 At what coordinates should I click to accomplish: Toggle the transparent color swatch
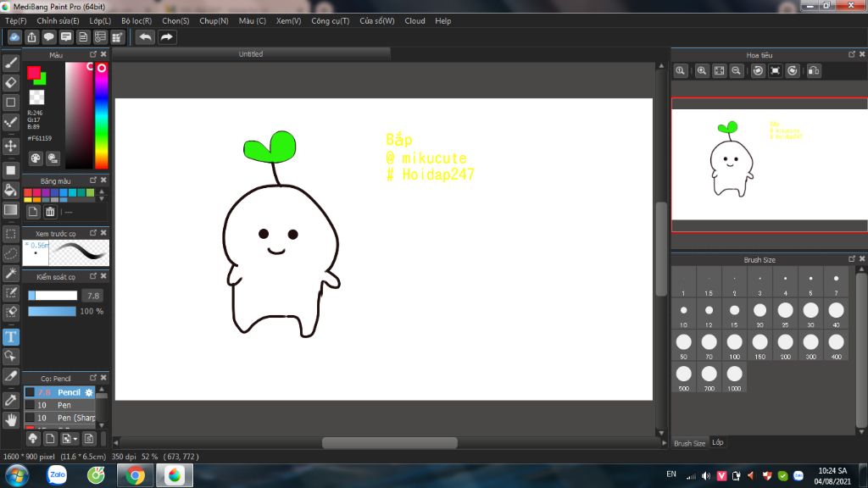pos(36,97)
